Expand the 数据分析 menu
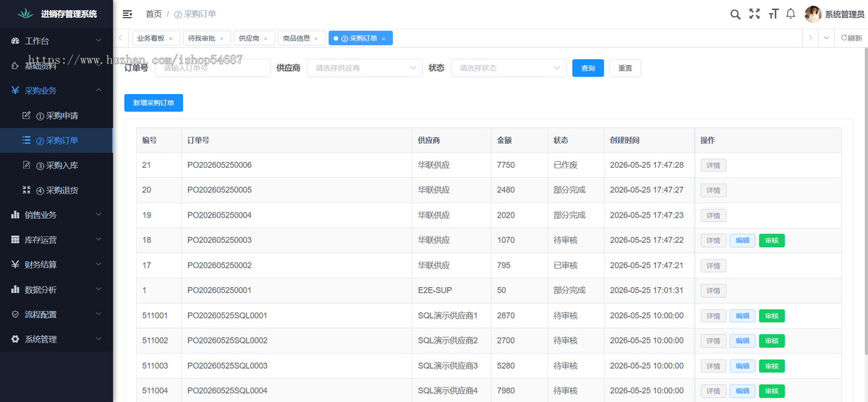 pos(99,289)
